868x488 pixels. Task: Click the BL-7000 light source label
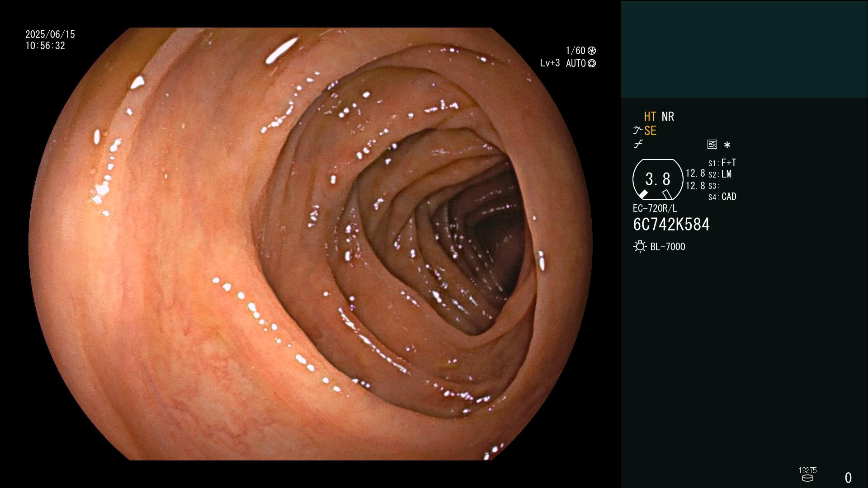[x=668, y=247]
